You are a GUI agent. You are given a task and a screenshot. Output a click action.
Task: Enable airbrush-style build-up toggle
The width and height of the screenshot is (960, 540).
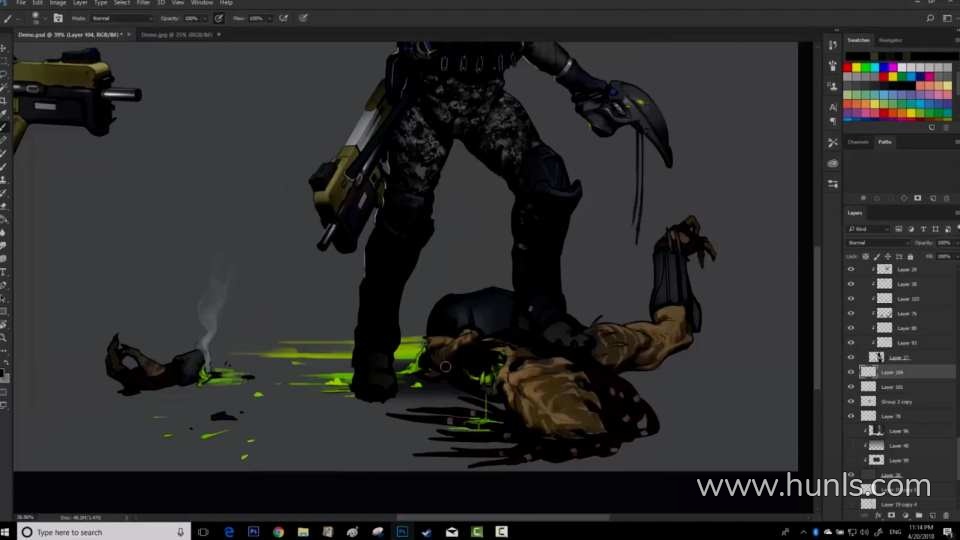283,18
